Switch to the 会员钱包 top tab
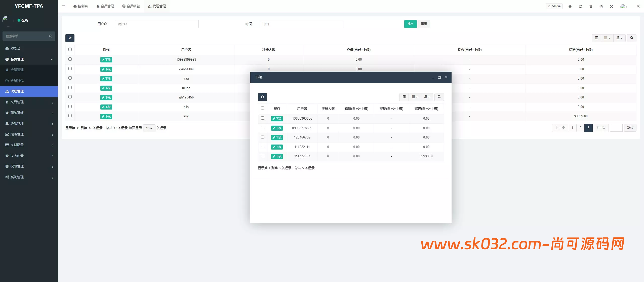644x282 pixels. click(131, 6)
